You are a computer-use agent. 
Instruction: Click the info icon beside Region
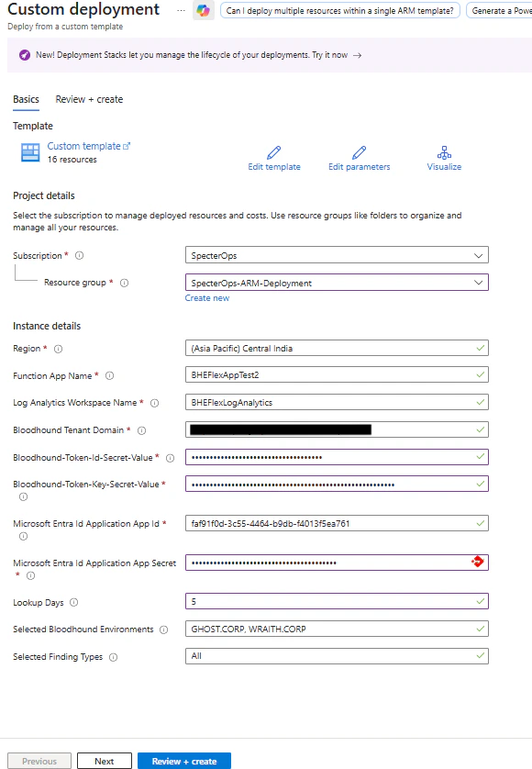[57, 348]
